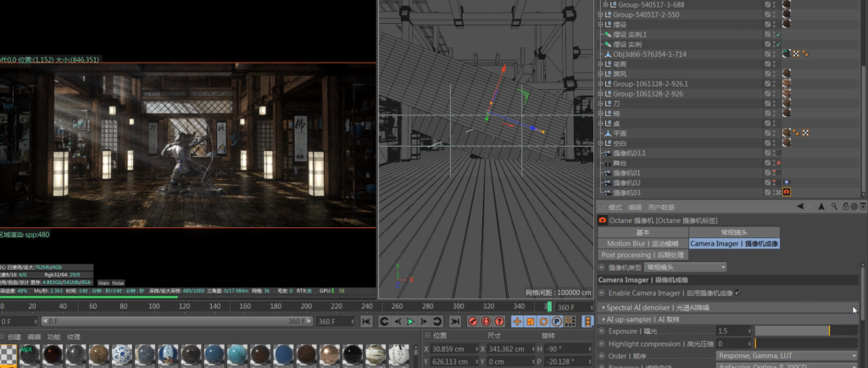This screenshot has width=868, height=368.
Task: Click the red record active objects icon
Action: click(473, 321)
